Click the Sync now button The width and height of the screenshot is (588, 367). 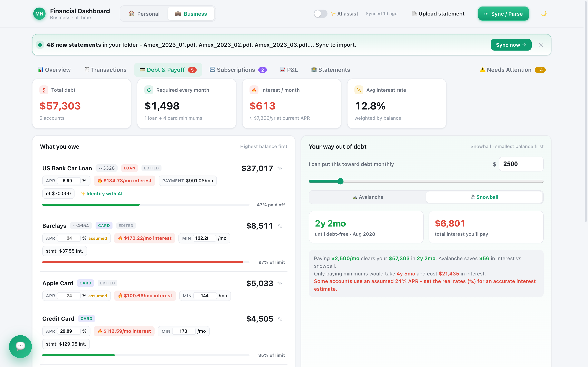511,45
